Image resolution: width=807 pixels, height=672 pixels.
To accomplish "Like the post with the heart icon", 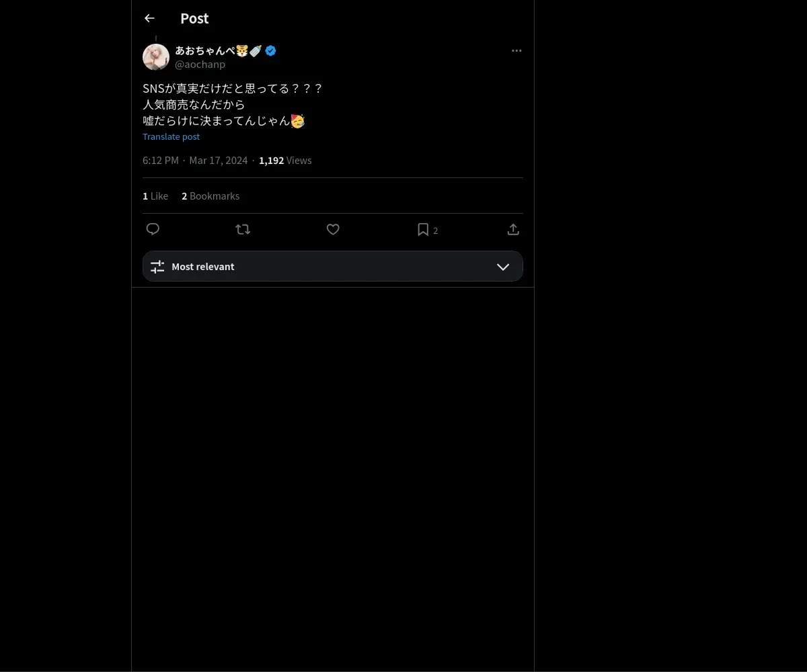I will (x=333, y=229).
